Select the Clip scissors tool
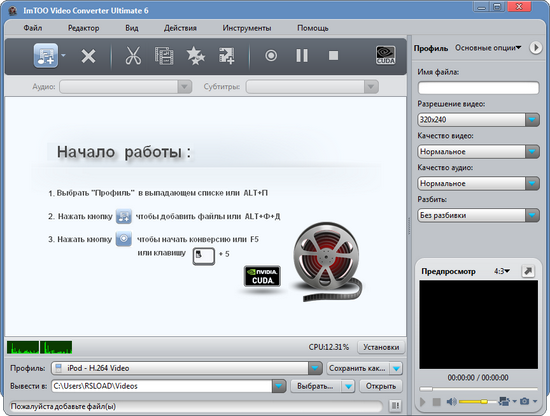Screen dimensions: 550x416 133,55
